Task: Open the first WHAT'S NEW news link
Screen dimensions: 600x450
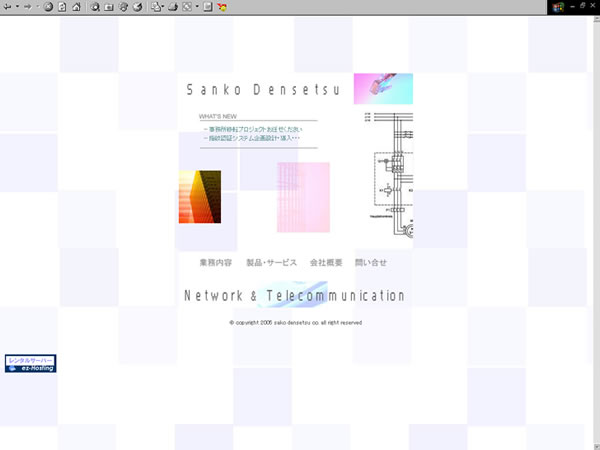Action: pos(253,129)
